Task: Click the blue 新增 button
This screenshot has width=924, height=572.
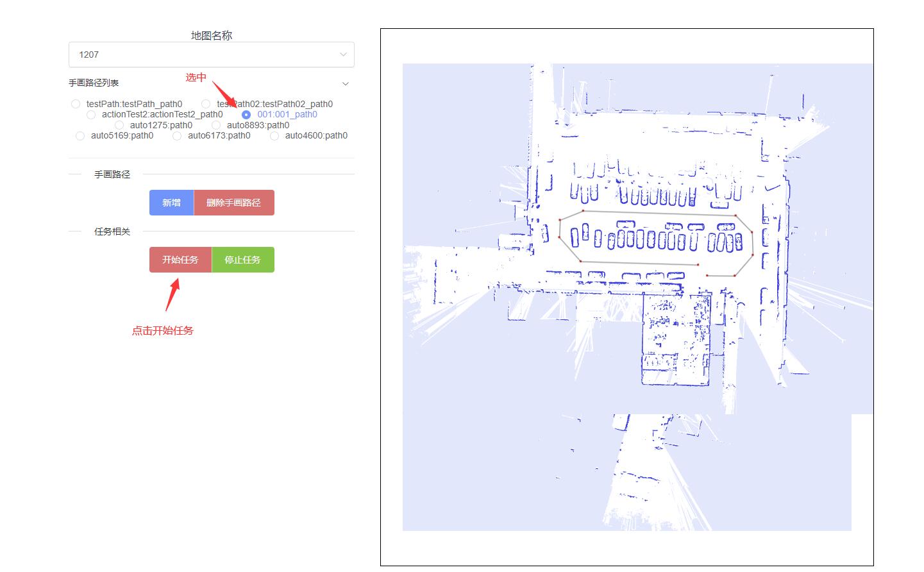Action: coord(171,202)
